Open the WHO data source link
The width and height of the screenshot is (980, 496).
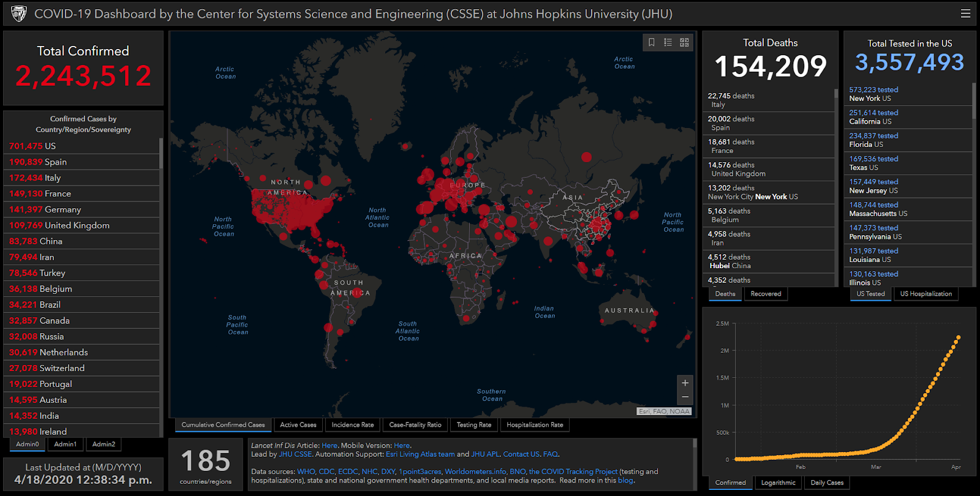(306, 472)
